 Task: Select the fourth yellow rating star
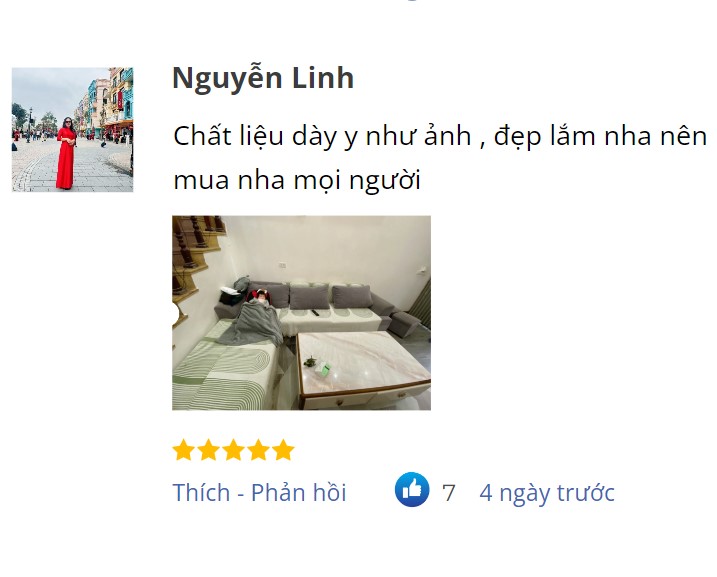click(x=258, y=449)
